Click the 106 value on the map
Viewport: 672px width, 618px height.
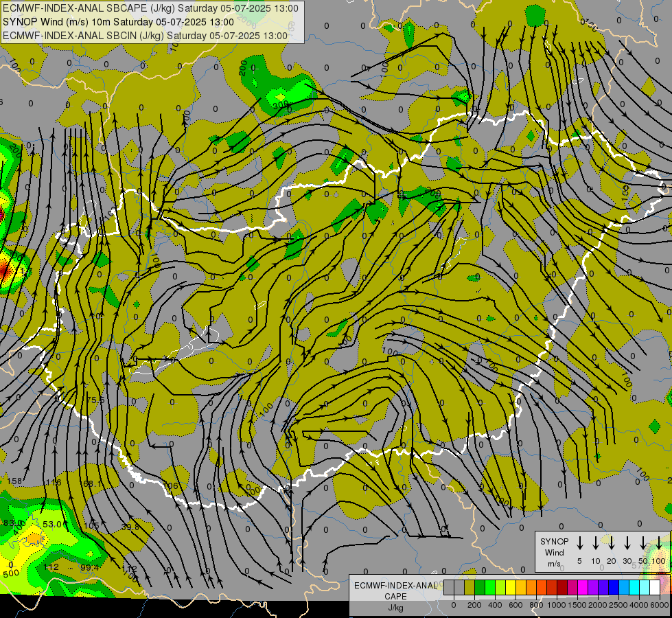[x=171, y=486]
